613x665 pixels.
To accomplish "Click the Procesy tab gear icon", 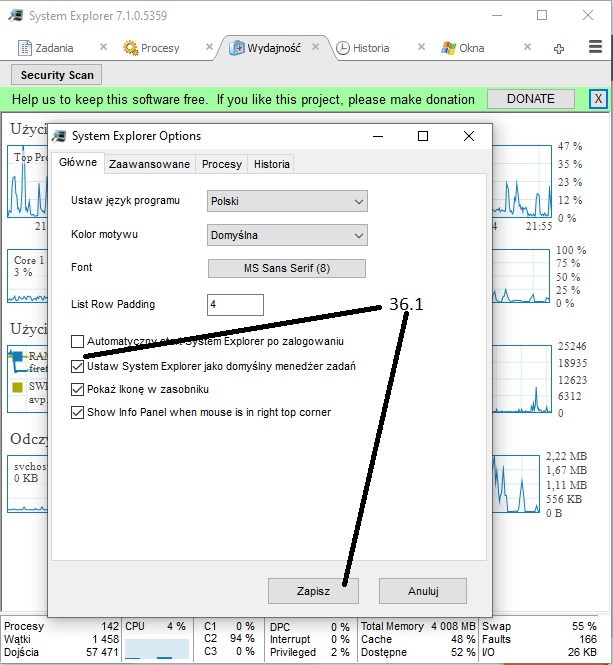I will pyautogui.click(x=130, y=48).
